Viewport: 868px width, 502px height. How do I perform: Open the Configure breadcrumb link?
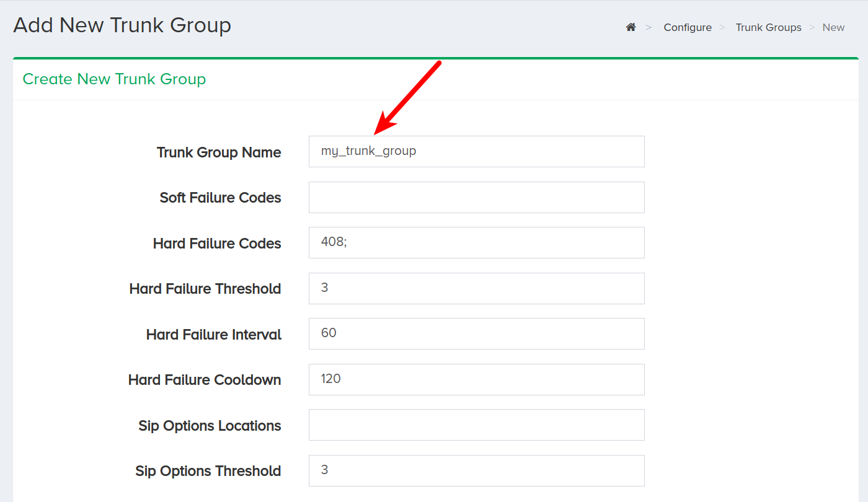(x=688, y=27)
